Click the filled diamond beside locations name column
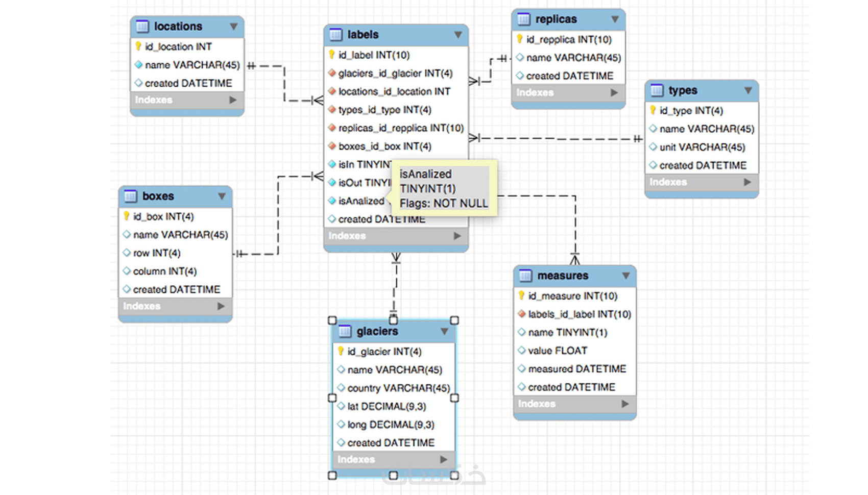Screen dimensions: 868x495 click(x=138, y=65)
